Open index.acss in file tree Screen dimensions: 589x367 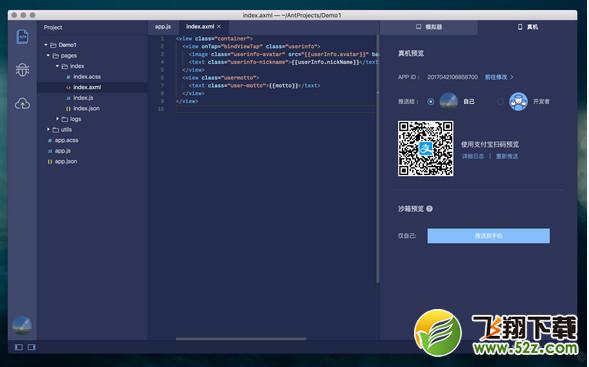tap(87, 77)
